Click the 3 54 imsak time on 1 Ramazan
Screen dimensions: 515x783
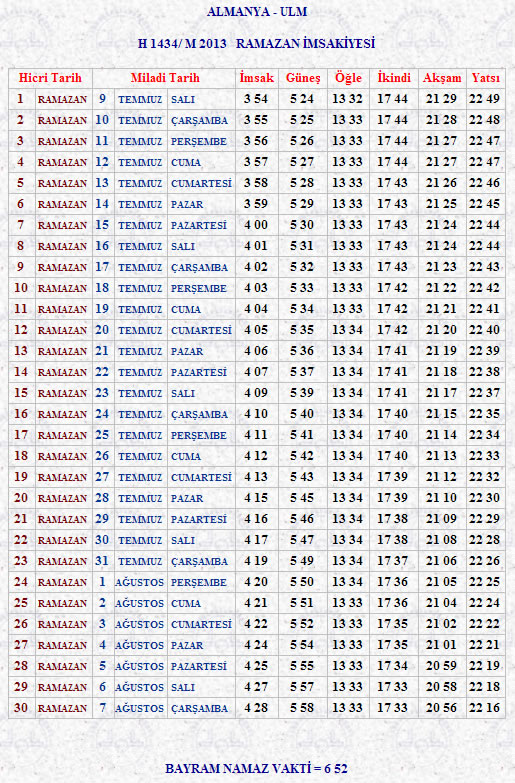[256, 99]
